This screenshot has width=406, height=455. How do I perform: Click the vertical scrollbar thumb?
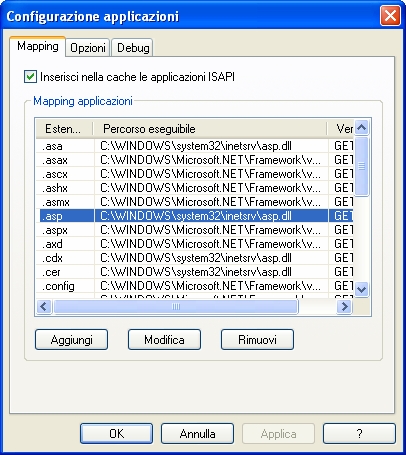point(362,166)
